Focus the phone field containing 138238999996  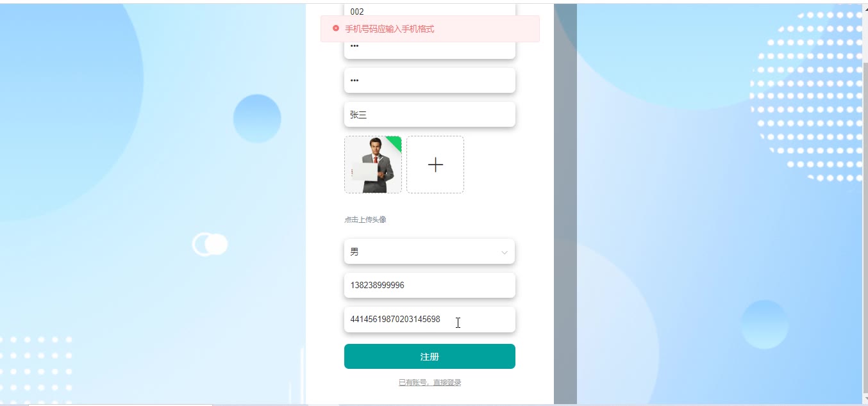point(430,285)
